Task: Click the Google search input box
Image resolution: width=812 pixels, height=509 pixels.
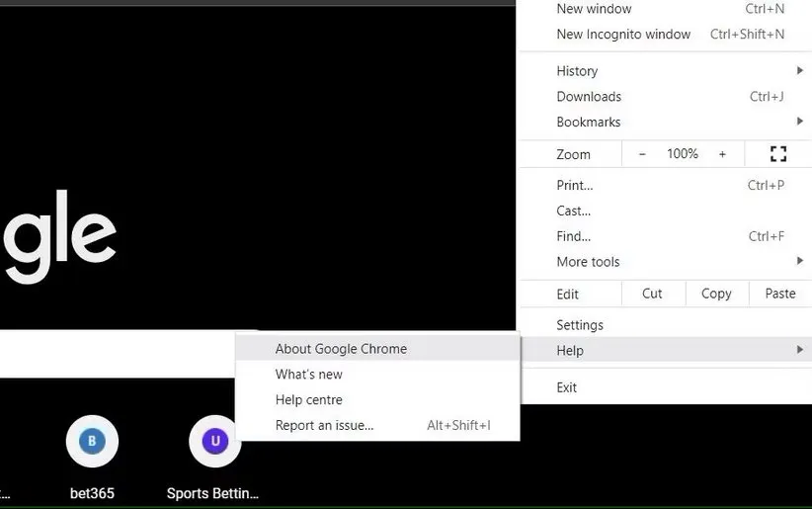Action: point(119,353)
